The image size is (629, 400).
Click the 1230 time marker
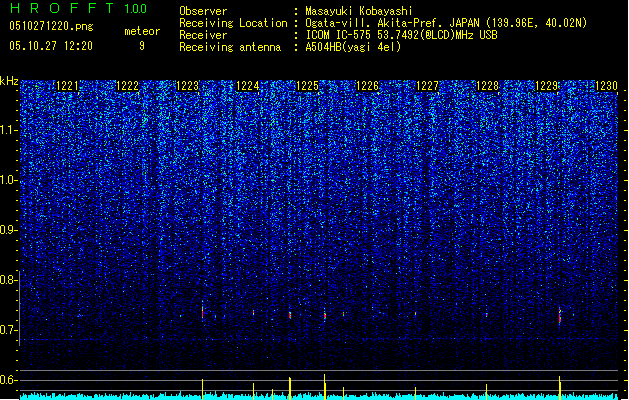click(607, 86)
